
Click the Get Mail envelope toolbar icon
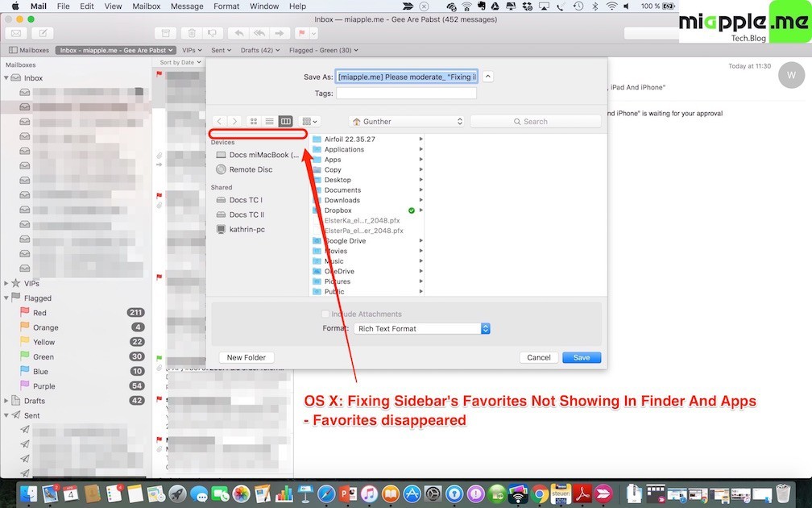click(16, 33)
